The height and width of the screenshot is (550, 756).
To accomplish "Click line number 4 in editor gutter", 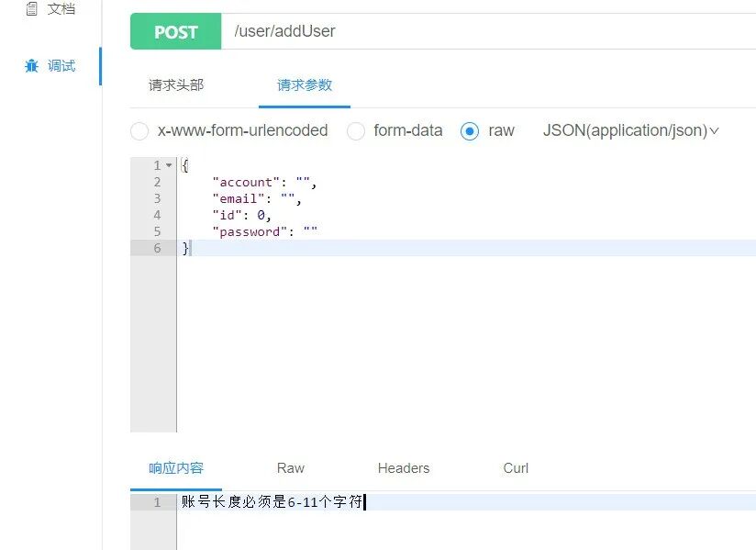I will (x=157, y=215).
